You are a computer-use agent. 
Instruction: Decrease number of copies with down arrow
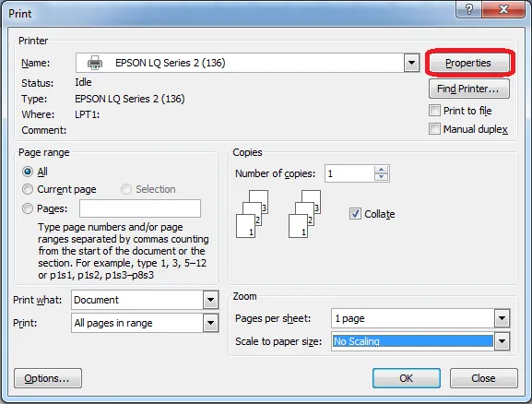pos(381,177)
